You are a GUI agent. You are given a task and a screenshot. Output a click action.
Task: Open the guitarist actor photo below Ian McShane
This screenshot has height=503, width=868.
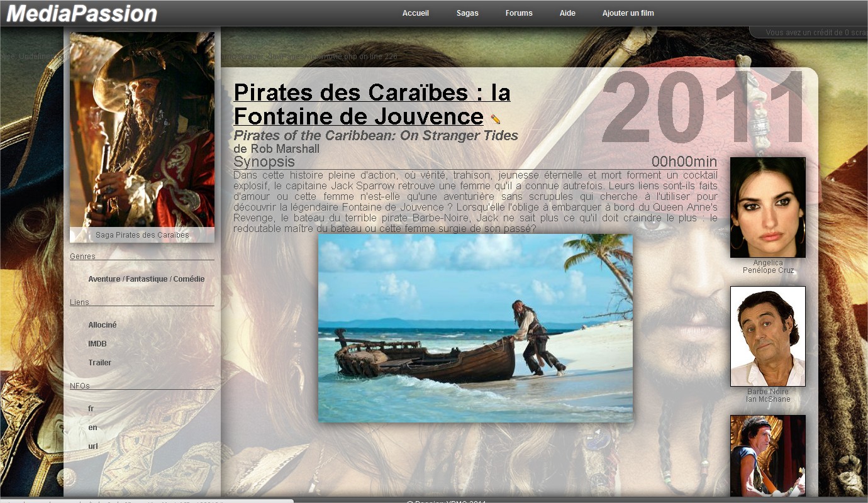(x=768, y=455)
